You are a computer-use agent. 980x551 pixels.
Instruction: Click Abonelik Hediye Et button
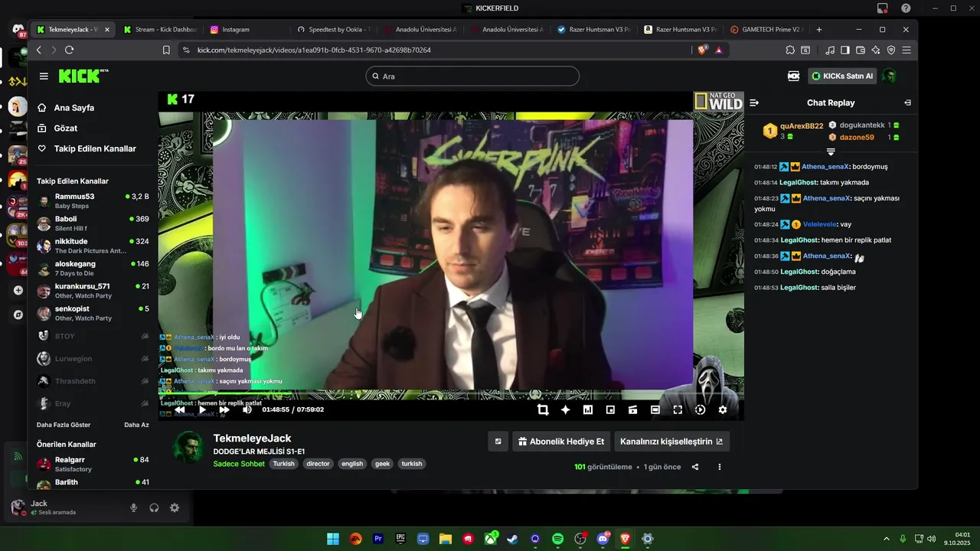[x=561, y=442]
